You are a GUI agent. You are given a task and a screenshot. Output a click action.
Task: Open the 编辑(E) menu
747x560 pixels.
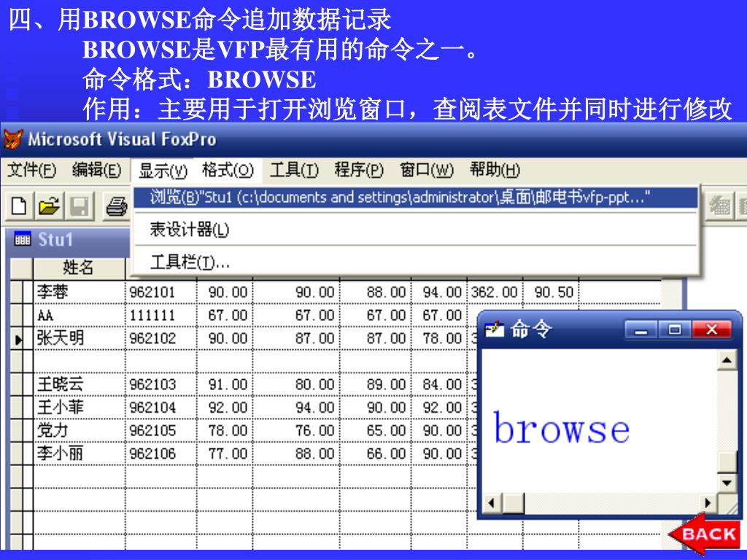(97, 171)
